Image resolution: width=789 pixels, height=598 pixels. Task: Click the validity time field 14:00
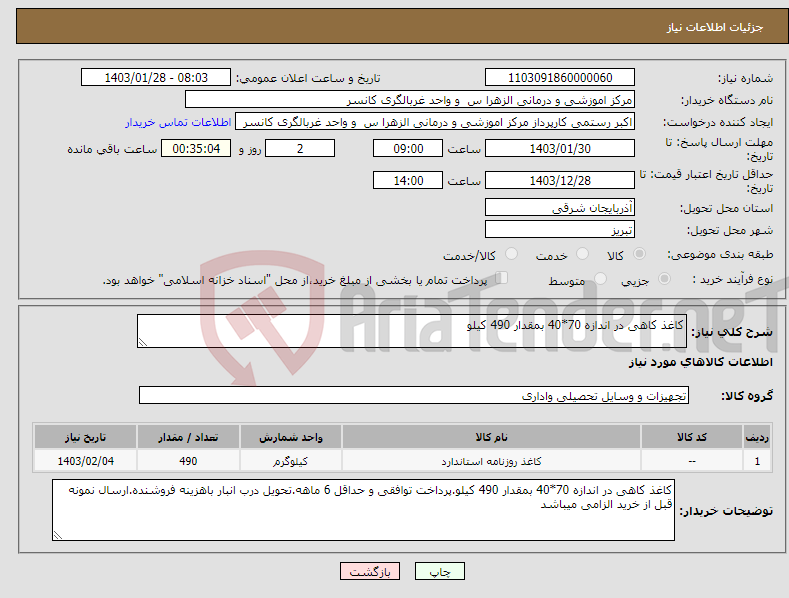coord(408,180)
